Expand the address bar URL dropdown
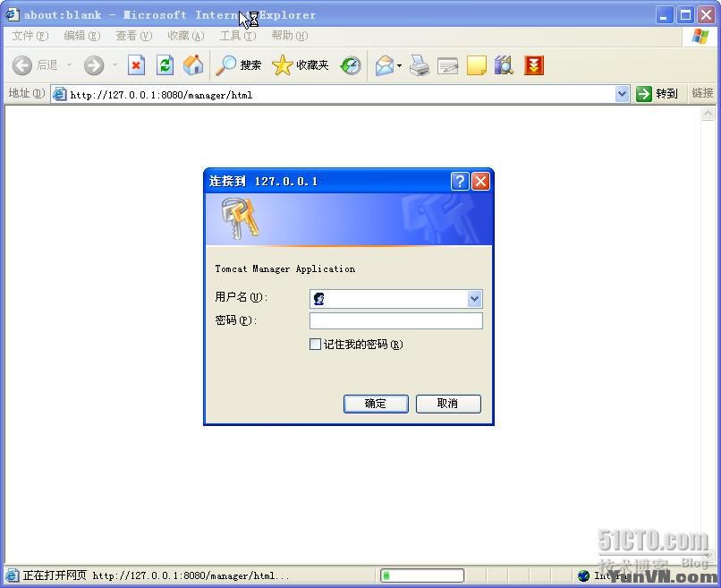The width and height of the screenshot is (721, 588). tap(622, 94)
